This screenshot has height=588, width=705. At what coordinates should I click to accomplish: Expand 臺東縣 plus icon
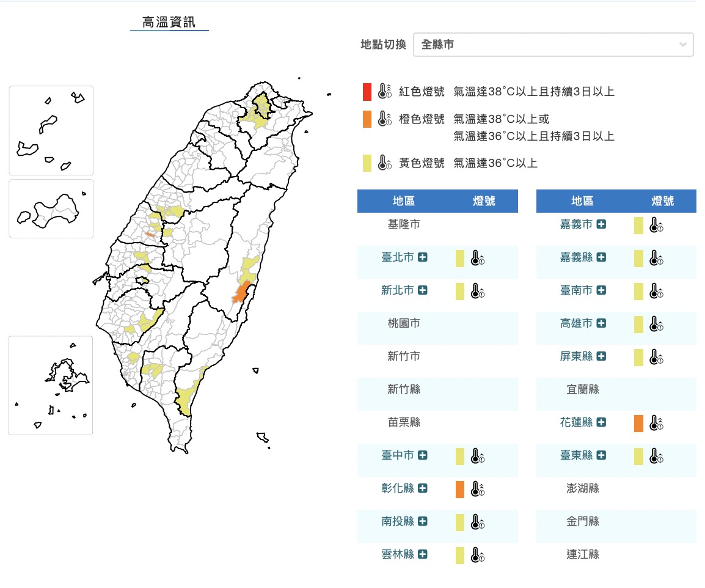601,455
